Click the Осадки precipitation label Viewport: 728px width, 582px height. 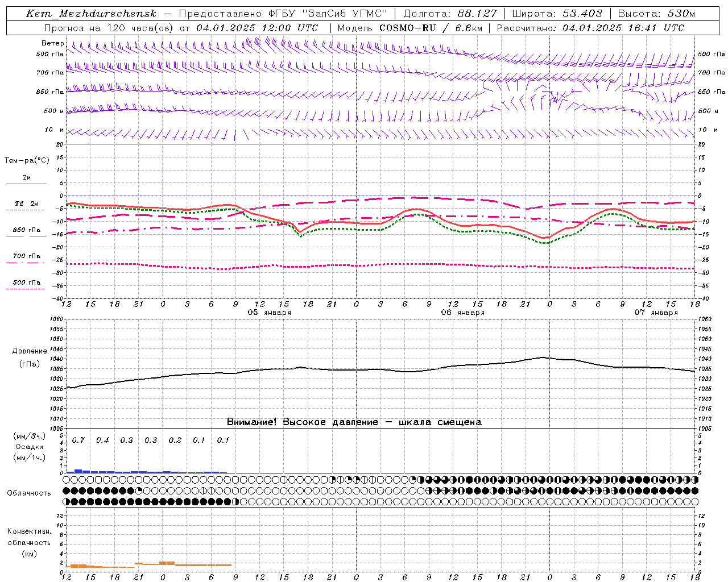pos(30,447)
